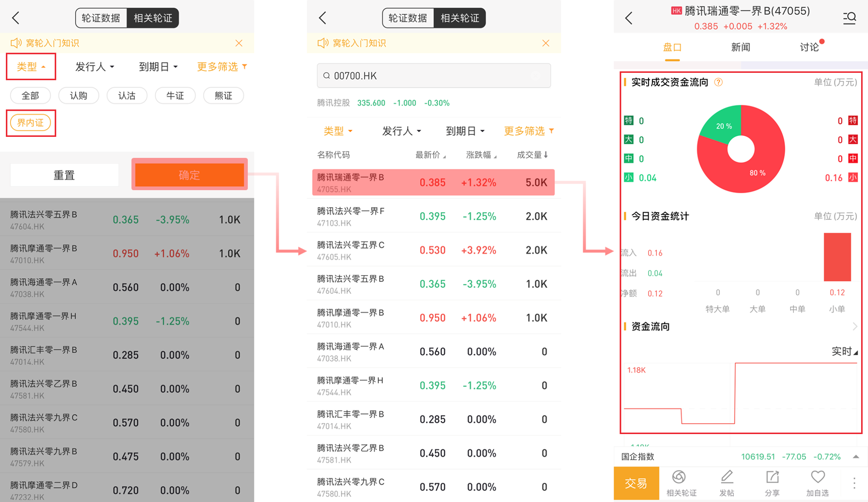This screenshot has height=502, width=868.
Task: Open 发行人 dropdown in middle panel
Action: pyautogui.click(x=402, y=131)
